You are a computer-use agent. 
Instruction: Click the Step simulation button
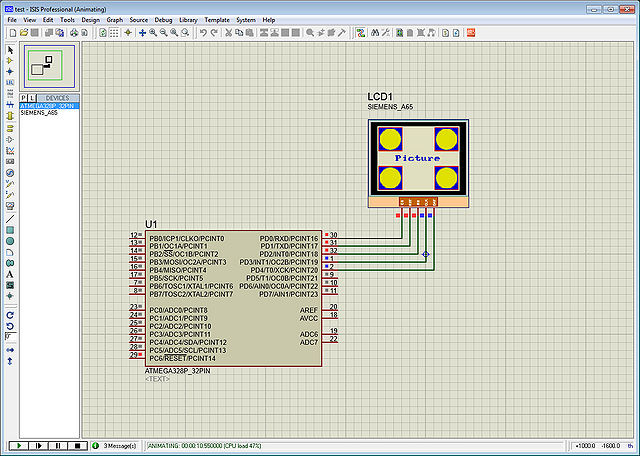pyautogui.click(x=38, y=446)
